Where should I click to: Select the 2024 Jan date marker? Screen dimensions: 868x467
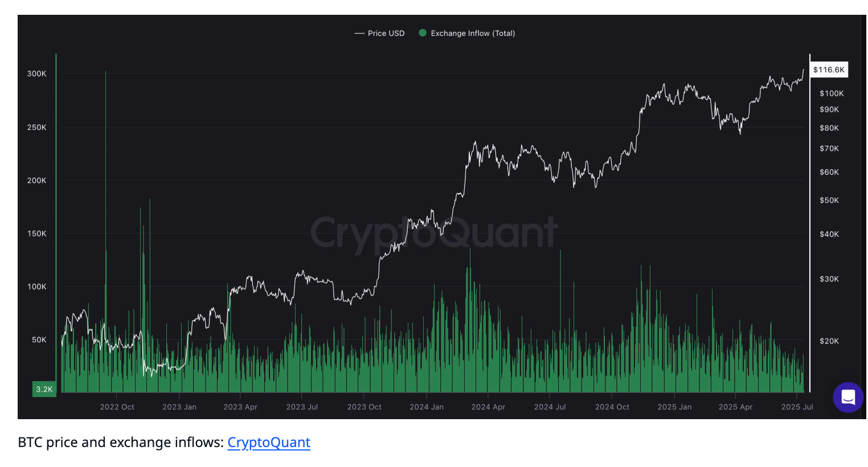pos(427,407)
